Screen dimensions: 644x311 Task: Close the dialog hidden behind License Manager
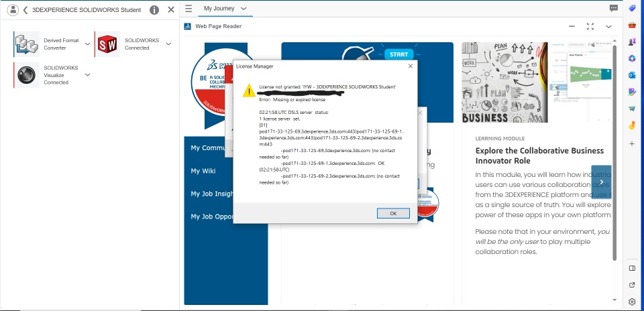pyautogui.click(x=420, y=113)
